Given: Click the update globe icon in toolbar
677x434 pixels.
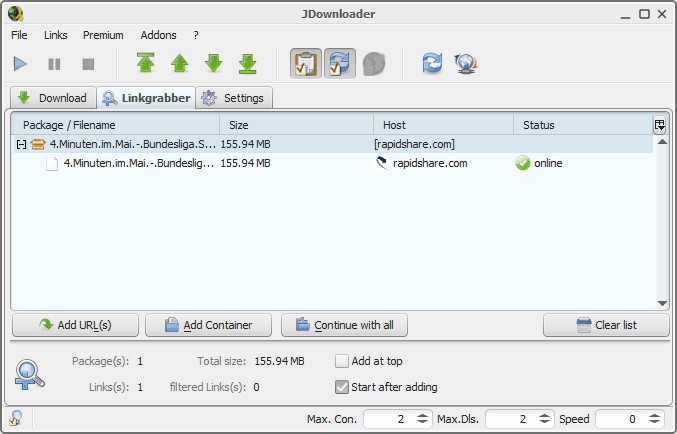Looking at the screenshot, I should (464, 64).
